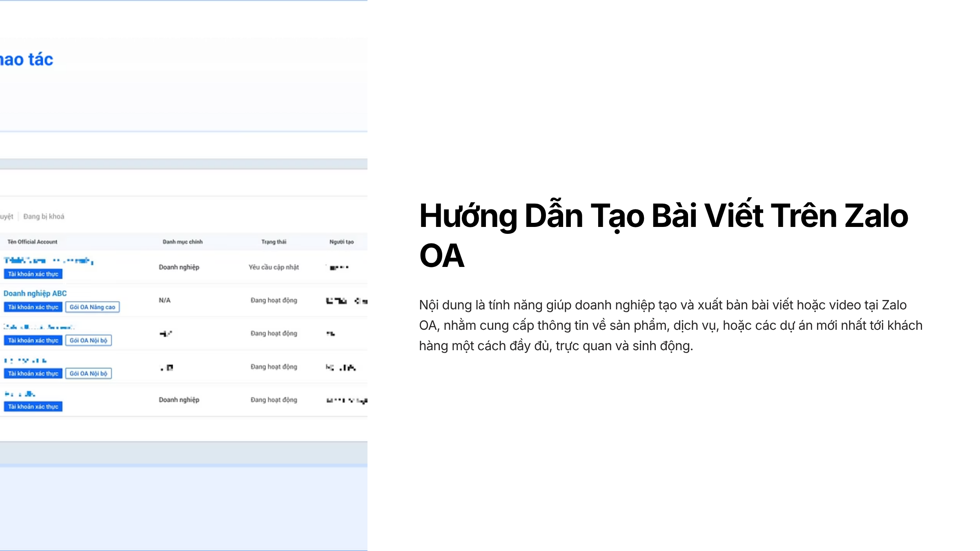The image size is (980, 551).
Task: Switch to the approved accounts tab ending in "uyệt"
Action: click(x=7, y=216)
